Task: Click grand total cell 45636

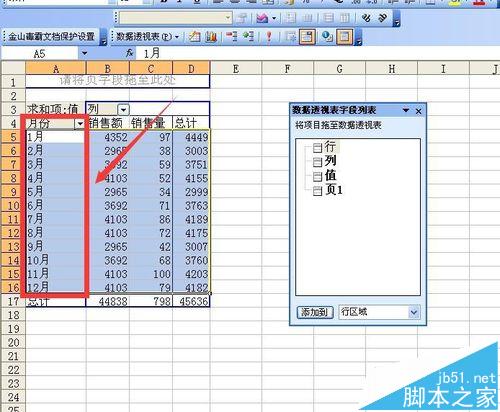Action: tap(191, 302)
